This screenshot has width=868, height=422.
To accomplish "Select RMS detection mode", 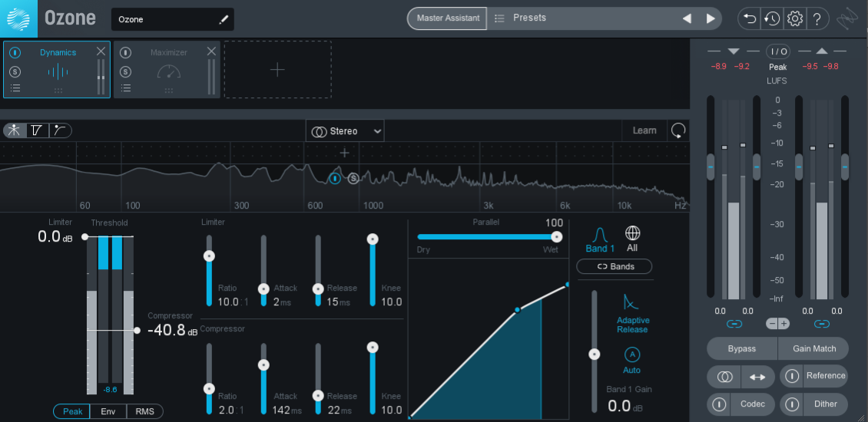I will 145,411.
